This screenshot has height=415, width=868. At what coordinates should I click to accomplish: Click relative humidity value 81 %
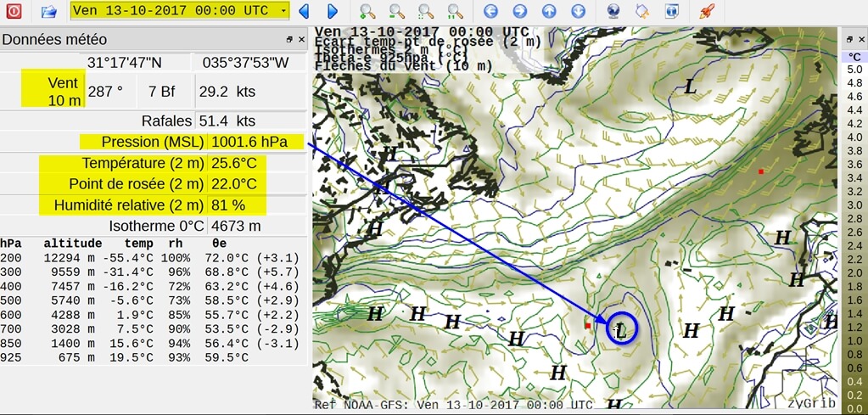228,205
